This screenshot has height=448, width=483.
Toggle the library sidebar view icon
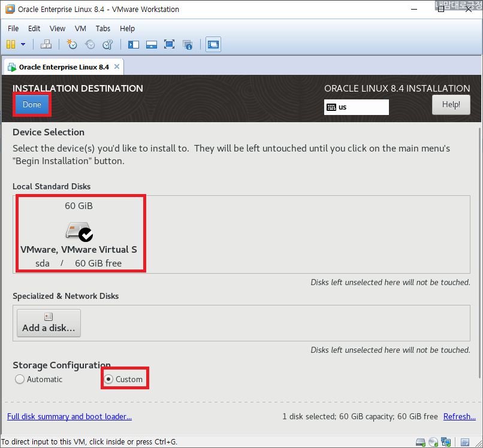click(134, 45)
